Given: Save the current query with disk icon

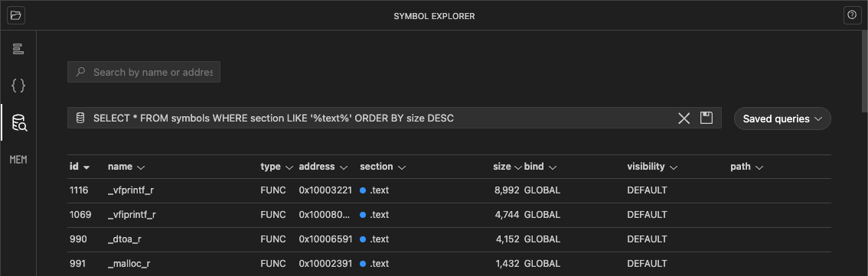Looking at the screenshot, I should (x=706, y=118).
